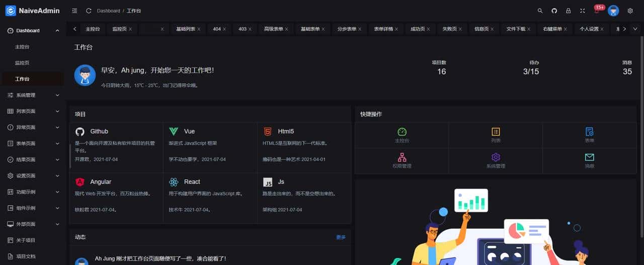Click the 待办 value 3/15

pos(531,72)
